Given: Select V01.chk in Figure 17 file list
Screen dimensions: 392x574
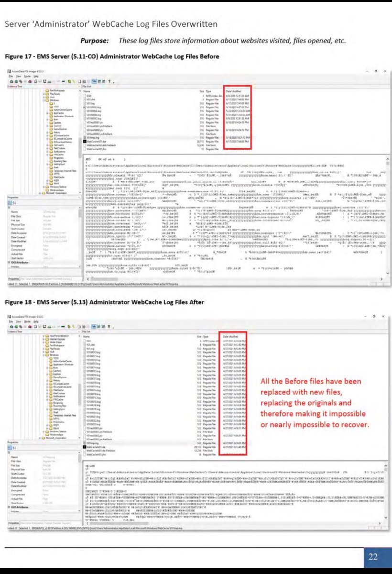Looking at the screenshot, I should point(89,99).
